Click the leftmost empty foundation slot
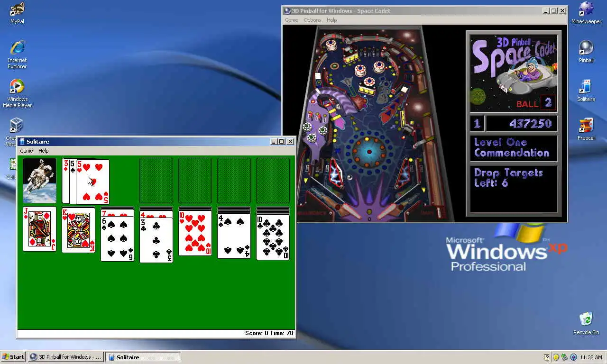 [x=156, y=181]
